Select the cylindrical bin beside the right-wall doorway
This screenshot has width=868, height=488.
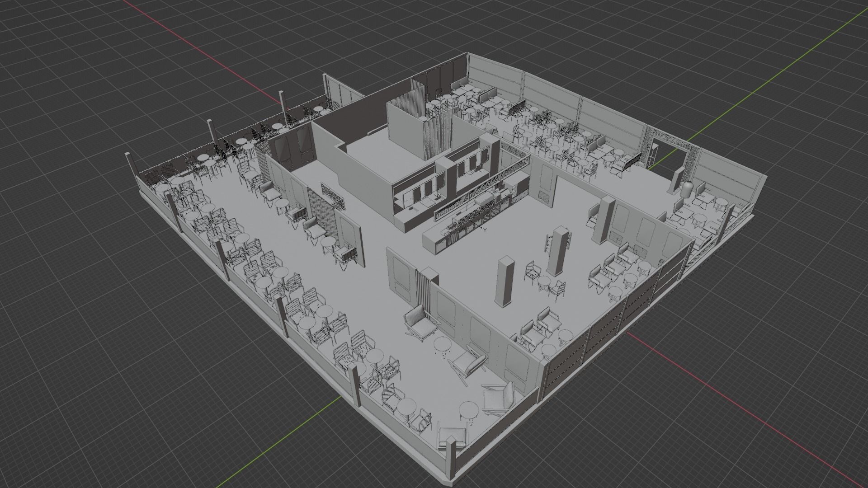(687, 190)
